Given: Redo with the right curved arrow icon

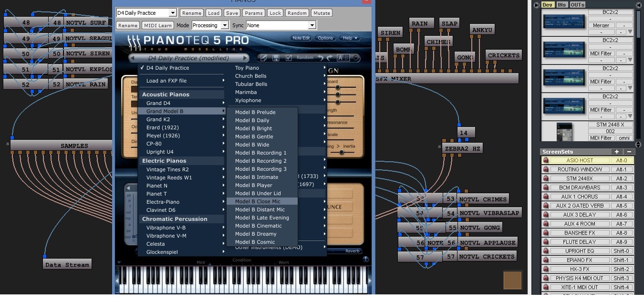Looking at the screenshot, I should click(330, 58).
